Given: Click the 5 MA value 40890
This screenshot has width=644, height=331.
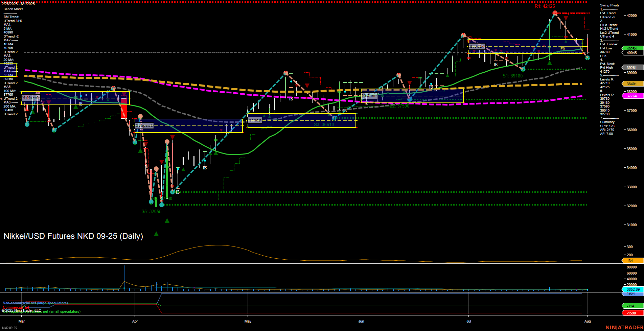Looking at the screenshot, I should tap(8, 32).
